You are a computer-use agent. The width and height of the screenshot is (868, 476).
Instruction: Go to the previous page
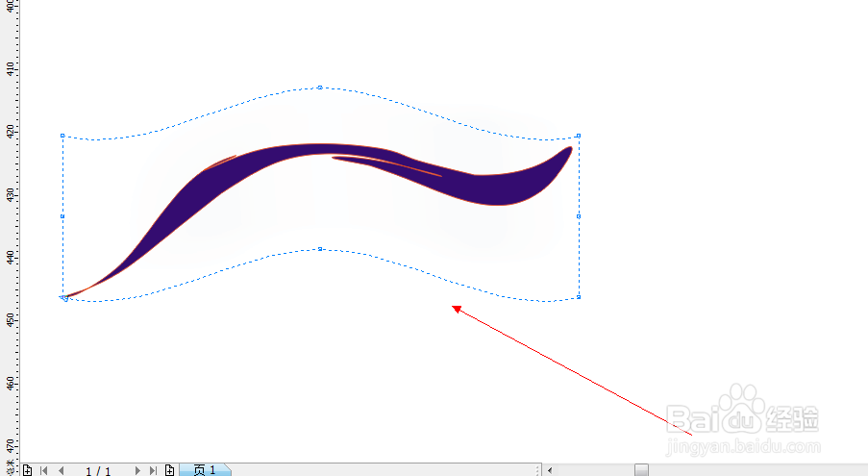(x=61, y=470)
